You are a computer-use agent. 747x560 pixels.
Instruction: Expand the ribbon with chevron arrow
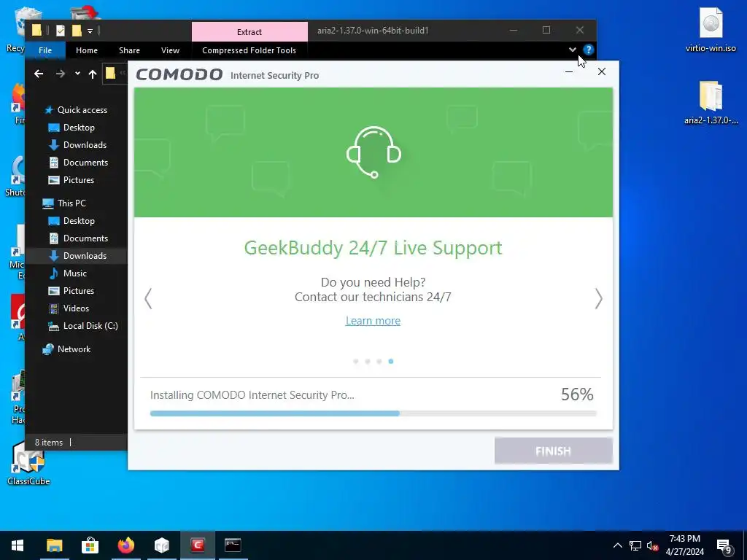[x=573, y=50]
